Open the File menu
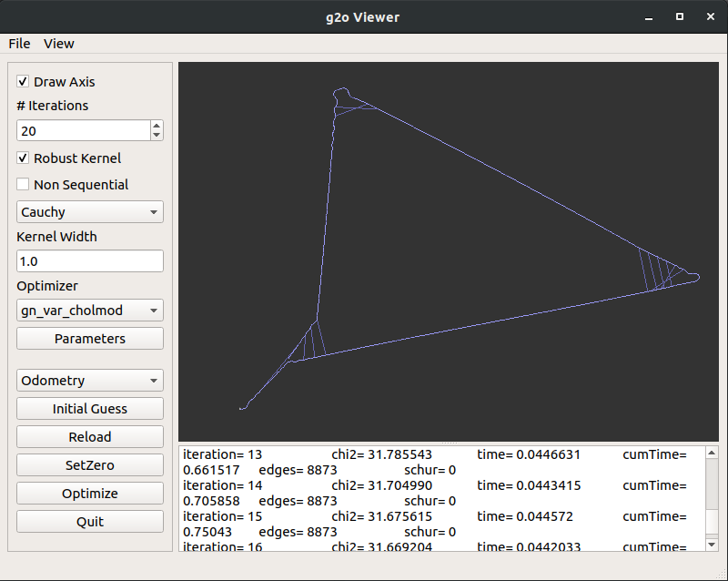728x581 pixels. (18, 43)
